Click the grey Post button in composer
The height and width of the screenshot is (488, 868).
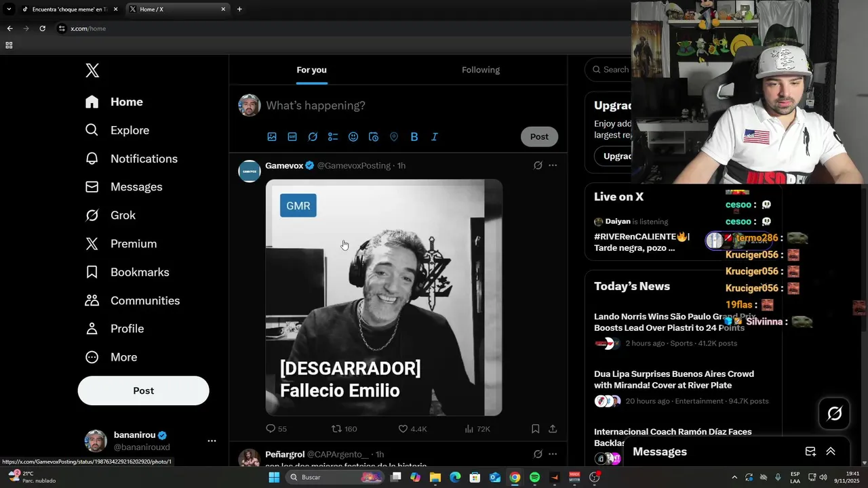click(539, 137)
